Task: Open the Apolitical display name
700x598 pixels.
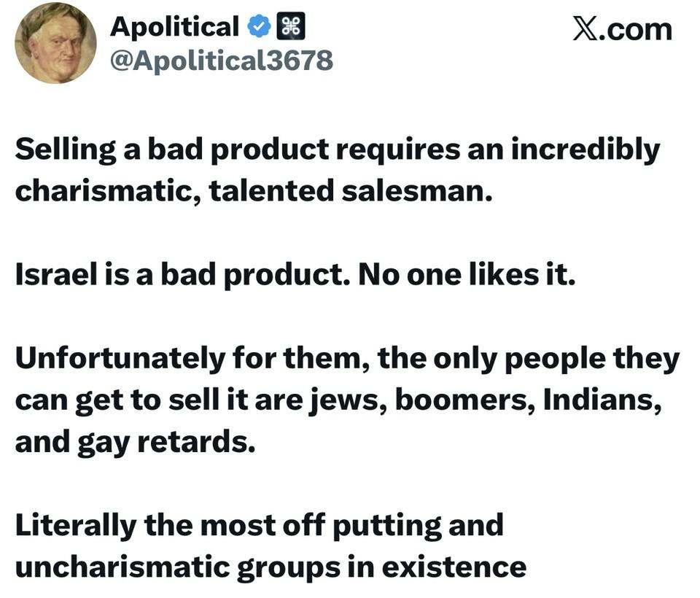Action: tap(174, 27)
